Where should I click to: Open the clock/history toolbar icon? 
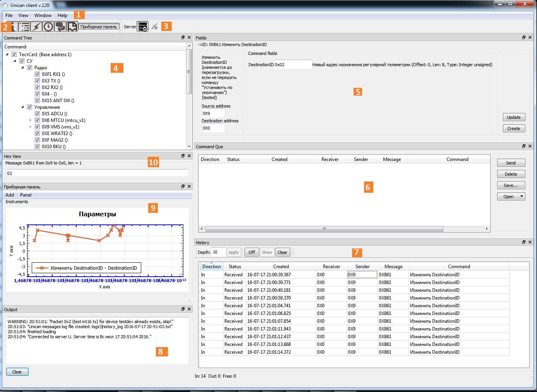click(48, 26)
